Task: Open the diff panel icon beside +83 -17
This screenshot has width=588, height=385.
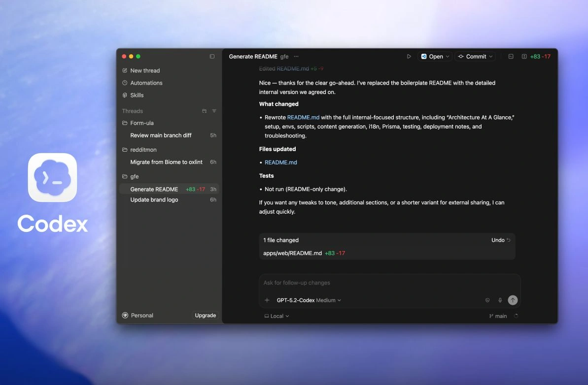Action: pyautogui.click(x=524, y=56)
